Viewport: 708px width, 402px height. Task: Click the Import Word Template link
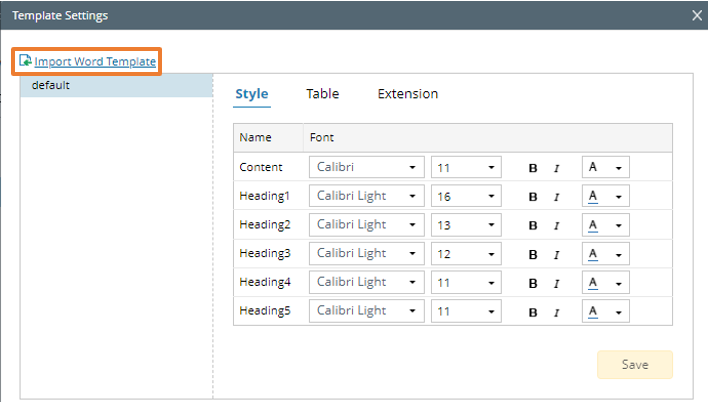point(95,62)
